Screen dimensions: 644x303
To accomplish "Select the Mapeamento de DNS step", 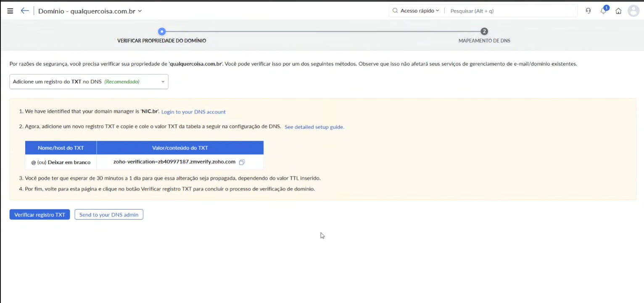I will click(x=484, y=41).
